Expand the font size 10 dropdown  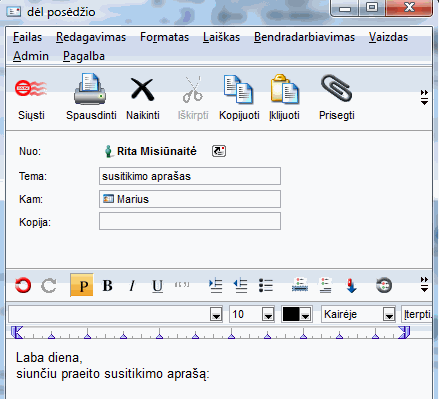click(x=268, y=314)
